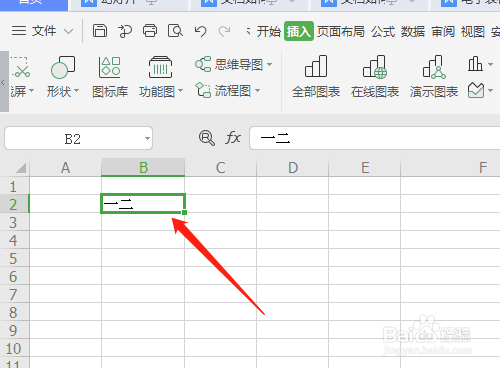Click the Redo icon
500x368 pixels.
coord(224,31)
